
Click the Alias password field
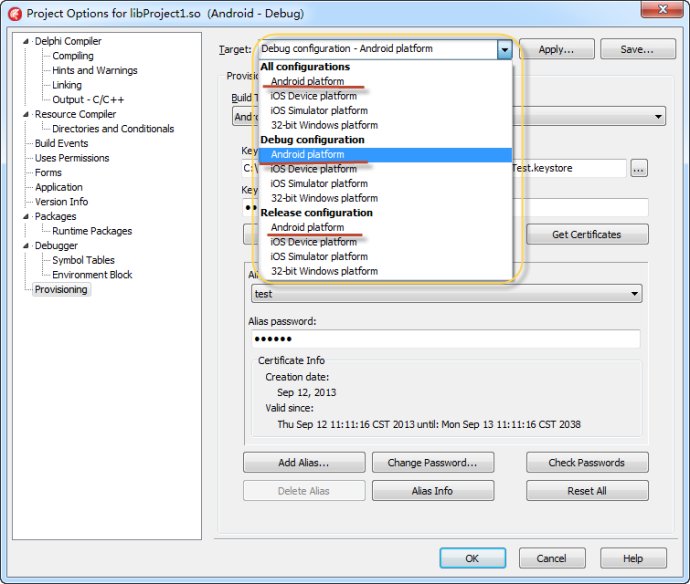446,339
